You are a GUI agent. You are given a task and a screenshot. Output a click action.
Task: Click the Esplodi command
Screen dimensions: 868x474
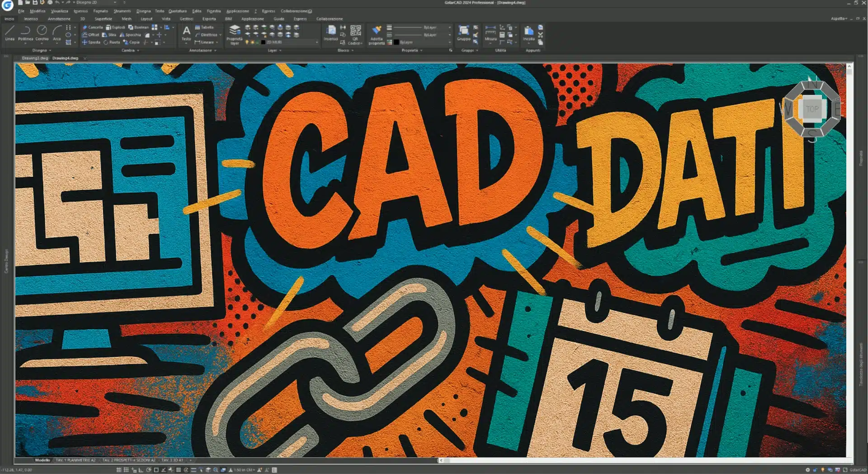pos(116,27)
